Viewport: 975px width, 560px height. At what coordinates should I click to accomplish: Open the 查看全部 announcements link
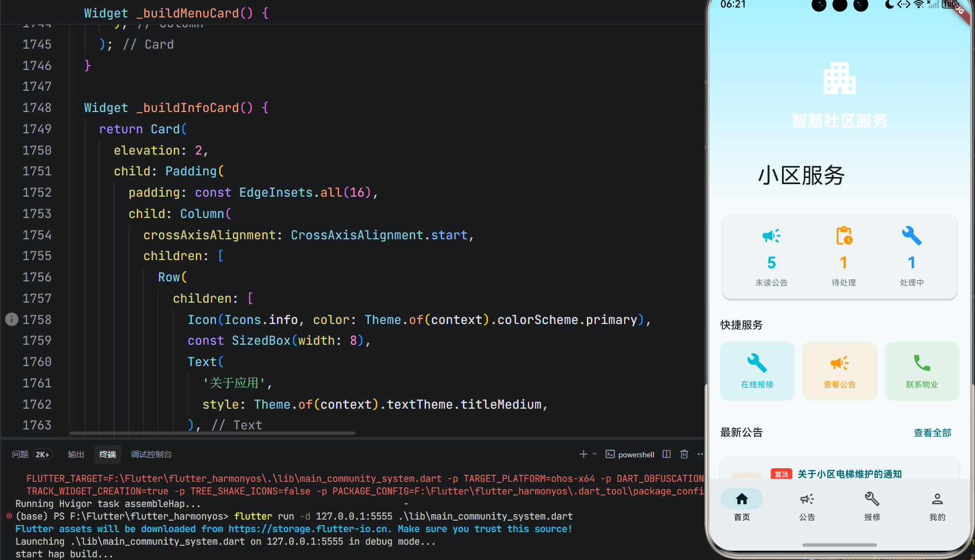click(932, 433)
